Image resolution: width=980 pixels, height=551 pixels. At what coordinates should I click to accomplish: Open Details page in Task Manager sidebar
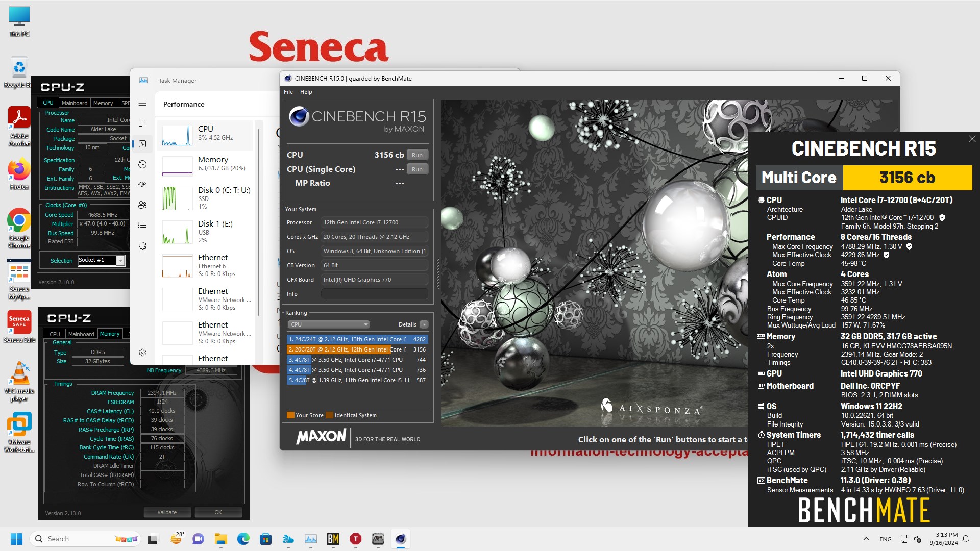point(142,225)
